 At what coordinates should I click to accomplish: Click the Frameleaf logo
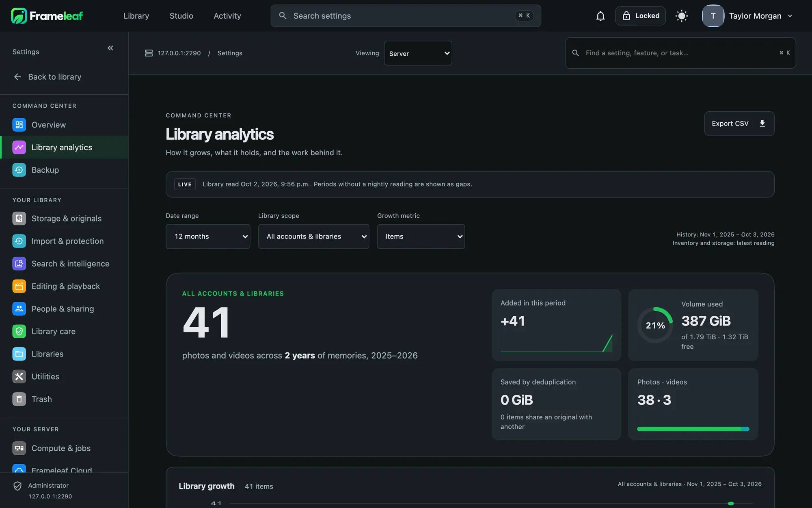47,16
